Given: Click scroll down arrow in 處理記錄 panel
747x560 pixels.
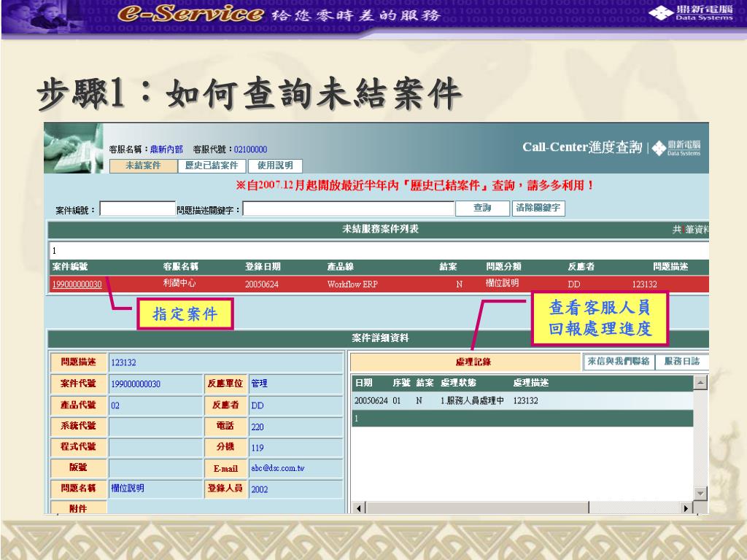Looking at the screenshot, I should [700, 494].
